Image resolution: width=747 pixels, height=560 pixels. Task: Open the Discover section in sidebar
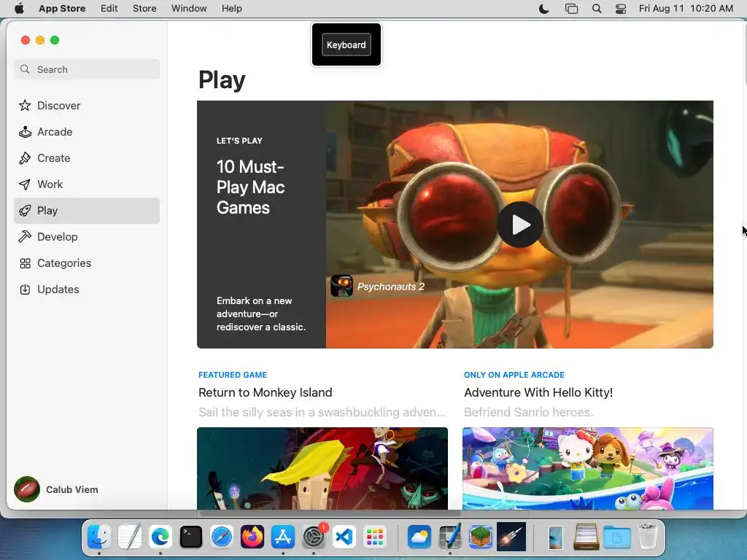[87, 106]
